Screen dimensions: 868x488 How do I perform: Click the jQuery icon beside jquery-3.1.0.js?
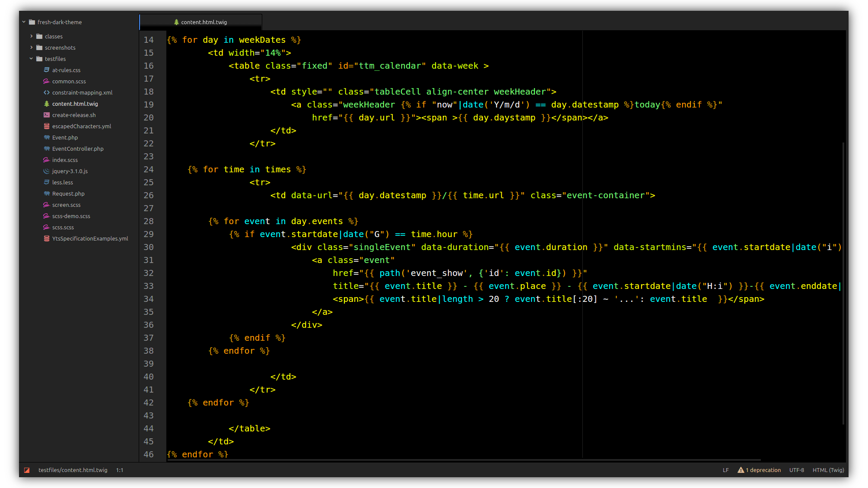[x=47, y=171]
